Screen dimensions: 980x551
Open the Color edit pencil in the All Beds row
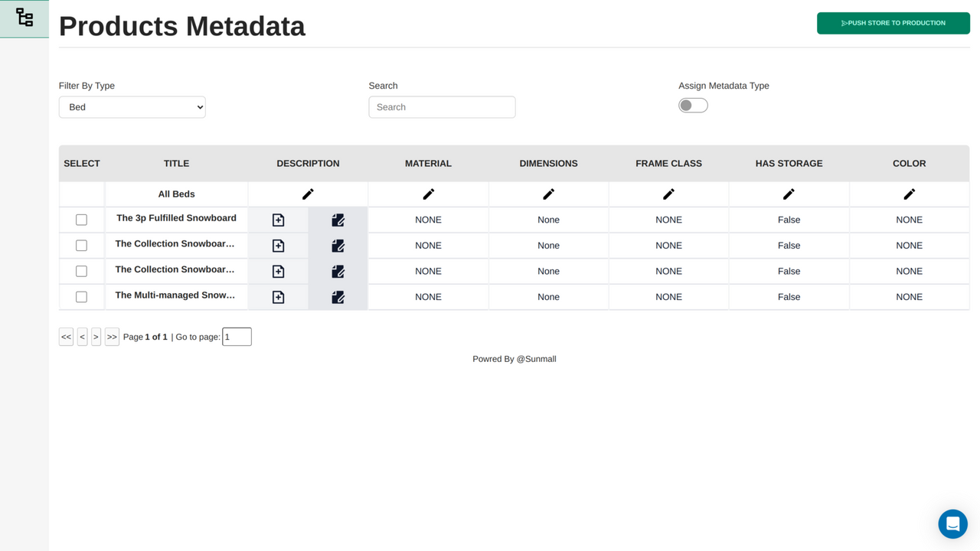909,194
